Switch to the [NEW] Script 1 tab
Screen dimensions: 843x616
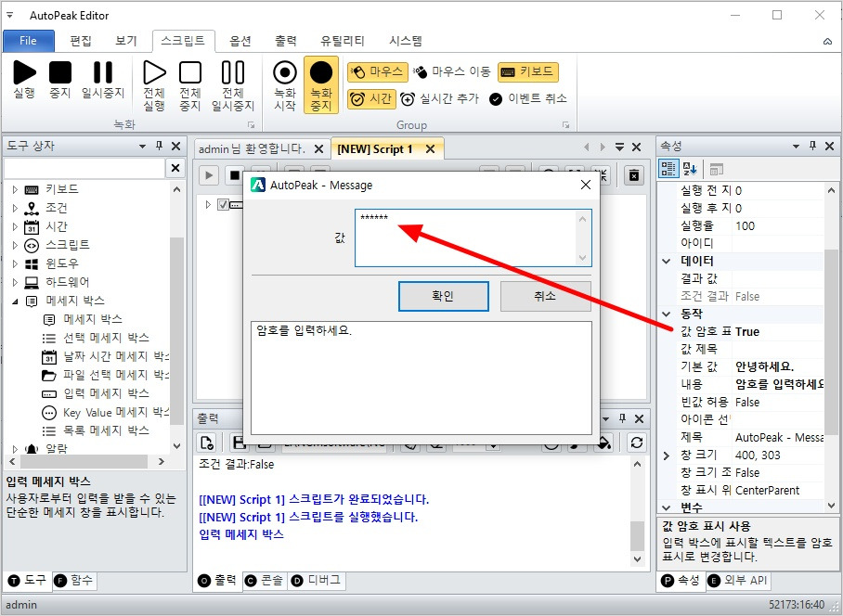(375, 148)
